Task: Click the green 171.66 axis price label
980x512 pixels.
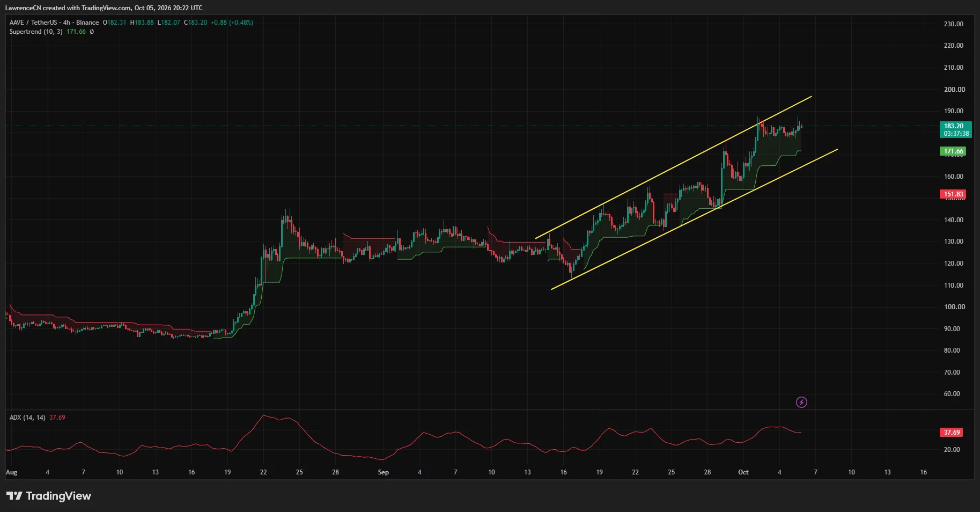Action: (x=953, y=151)
